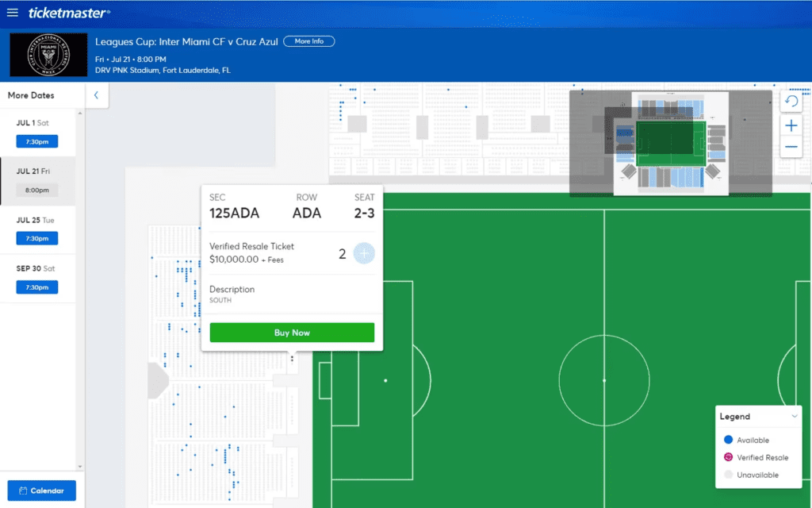
Task: Open the hamburger menu icon
Action: coord(12,12)
